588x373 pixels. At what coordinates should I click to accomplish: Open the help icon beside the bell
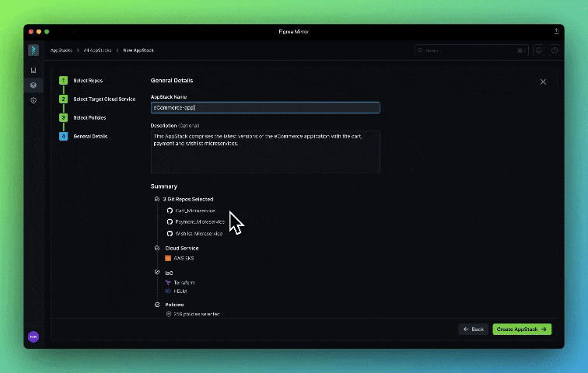tap(555, 51)
